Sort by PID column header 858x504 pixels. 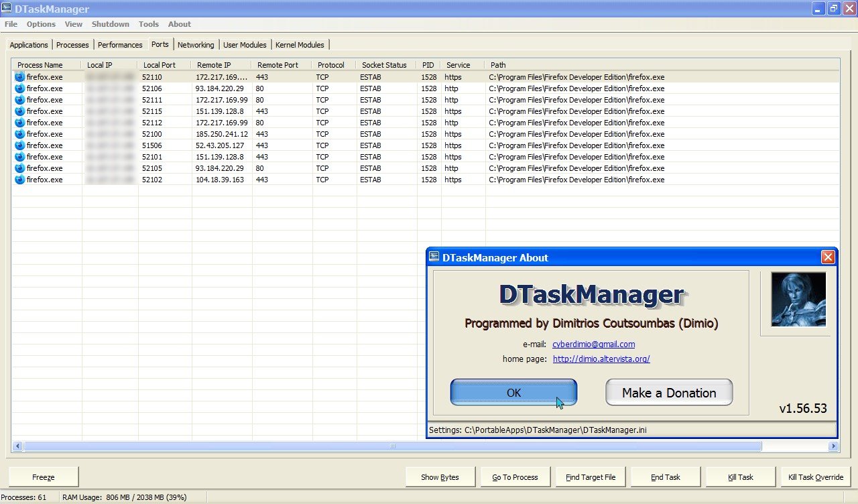pyautogui.click(x=429, y=65)
